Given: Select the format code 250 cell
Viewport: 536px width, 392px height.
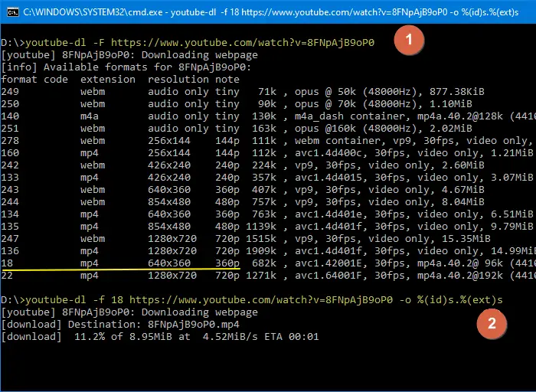Looking at the screenshot, I should pos(10,104).
